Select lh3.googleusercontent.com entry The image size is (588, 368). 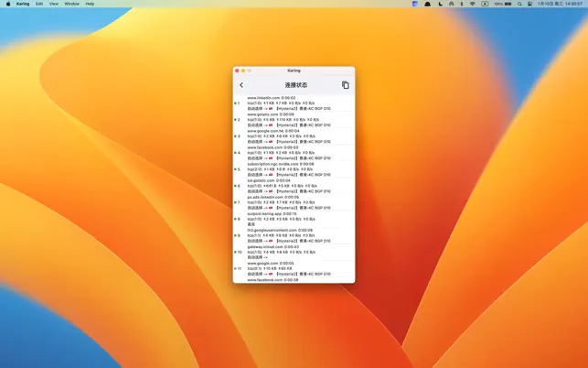tap(294, 235)
